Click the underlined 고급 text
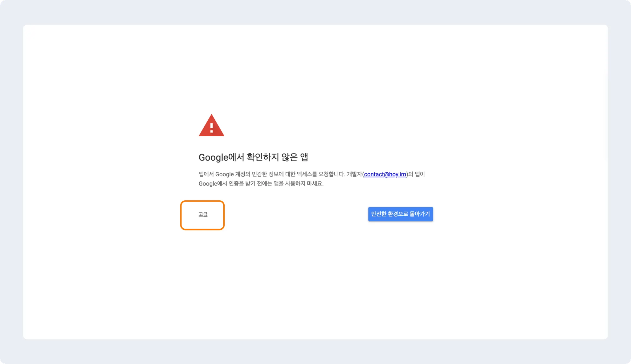 point(203,214)
